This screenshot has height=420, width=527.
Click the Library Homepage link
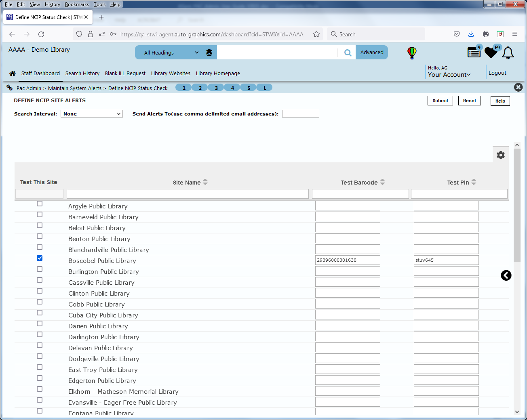218,73
